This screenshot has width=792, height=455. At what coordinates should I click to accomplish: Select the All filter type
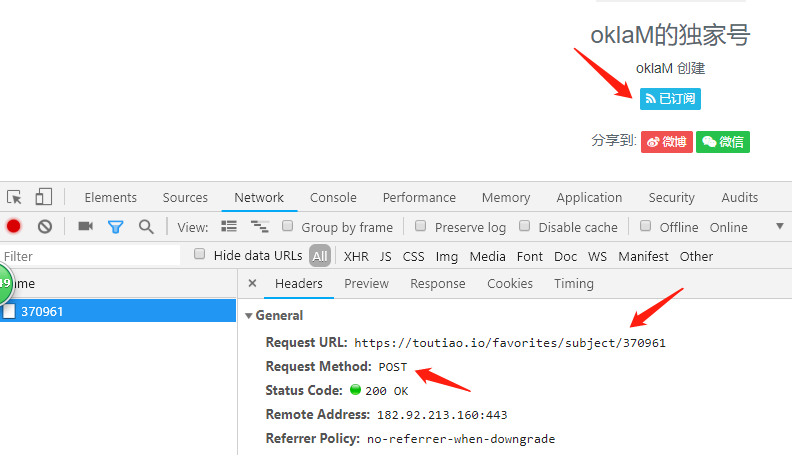click(320, 256)
